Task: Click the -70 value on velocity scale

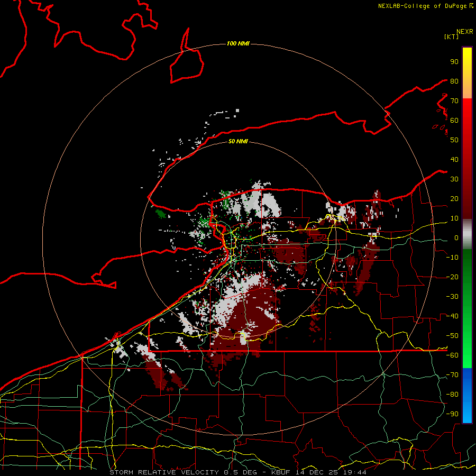Action: (x=452, y=375)
